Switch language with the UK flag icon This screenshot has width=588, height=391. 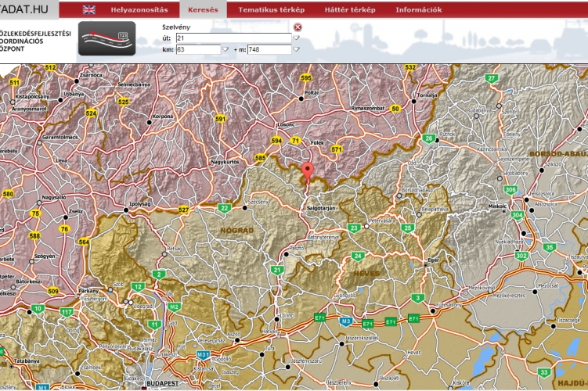point(89,10)
